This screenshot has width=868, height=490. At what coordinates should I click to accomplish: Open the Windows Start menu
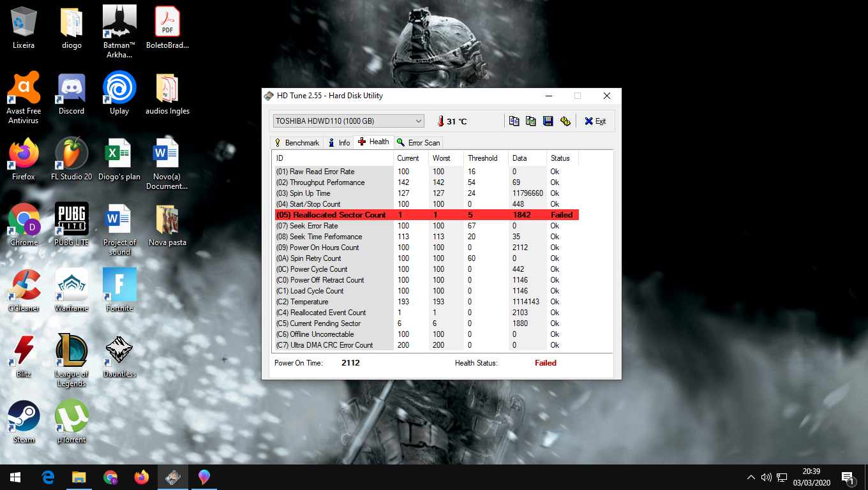(15, 477)
